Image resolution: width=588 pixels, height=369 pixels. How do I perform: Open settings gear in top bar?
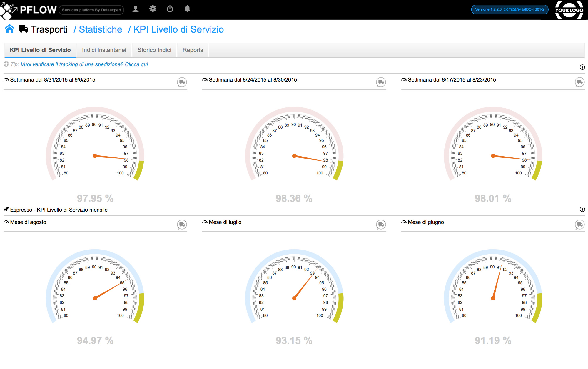(153, 9)
